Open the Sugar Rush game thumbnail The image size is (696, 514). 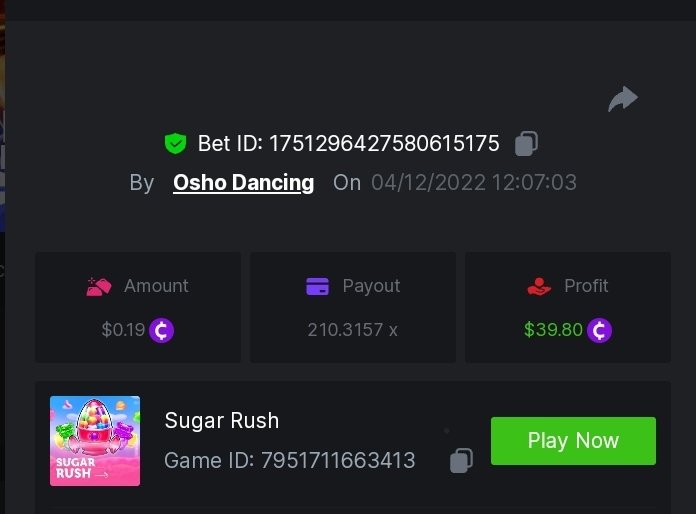(95, 441)
